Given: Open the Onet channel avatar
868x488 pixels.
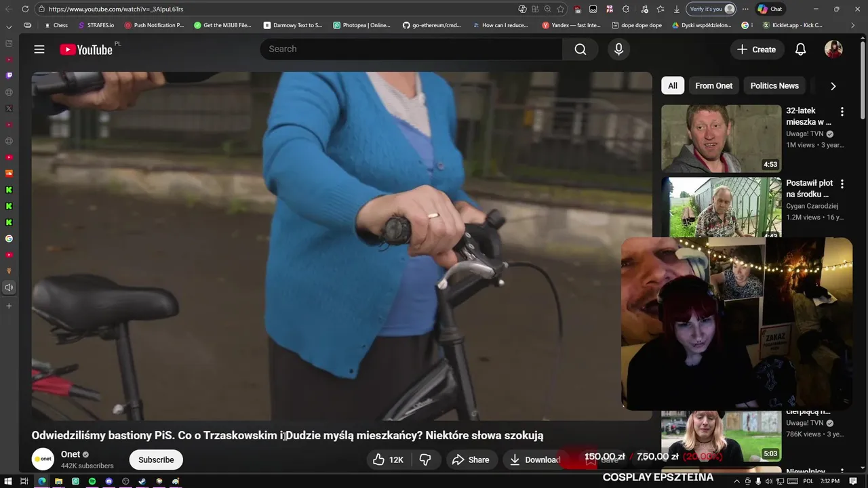Looking at the screenshot, I should tap(43, 459).
